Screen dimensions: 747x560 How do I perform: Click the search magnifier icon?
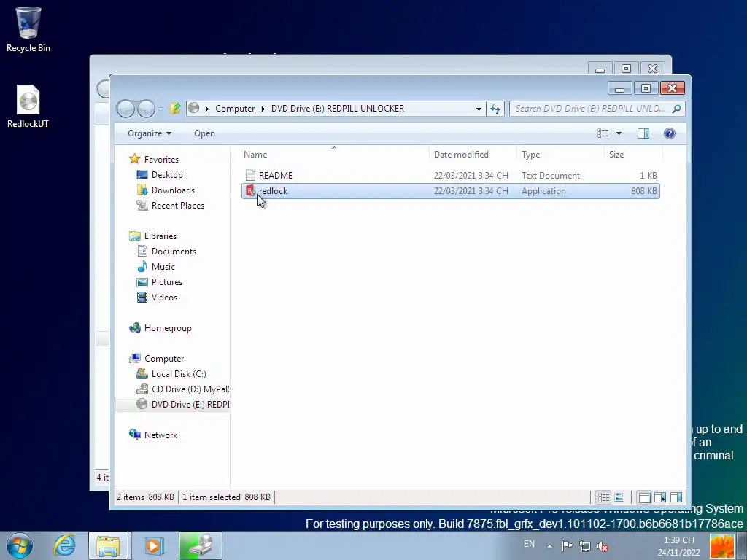[676, 109]
